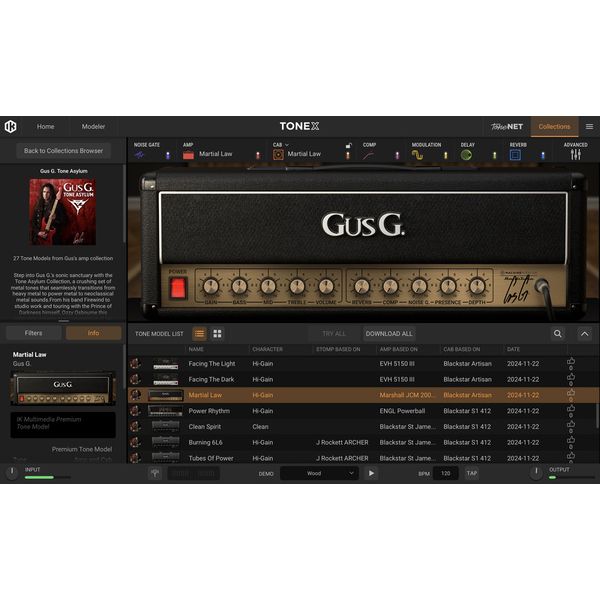
Task: Search the tone model list
Action: [558, 334]
